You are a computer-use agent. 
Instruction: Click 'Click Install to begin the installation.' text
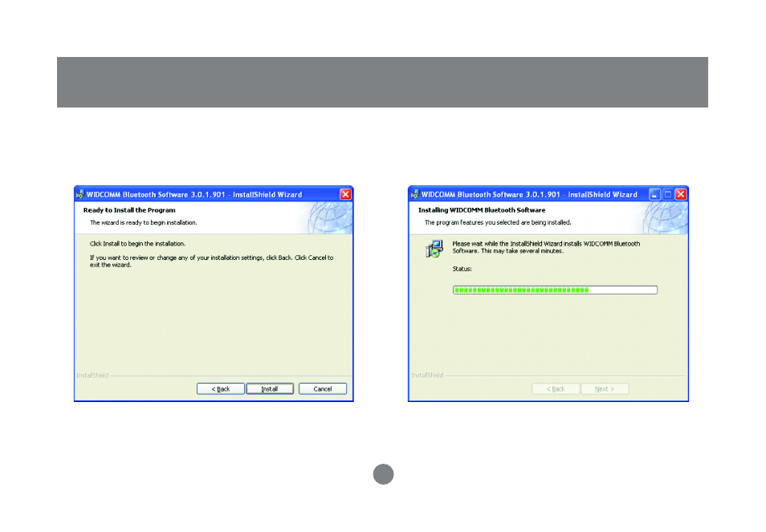(138, 244)
